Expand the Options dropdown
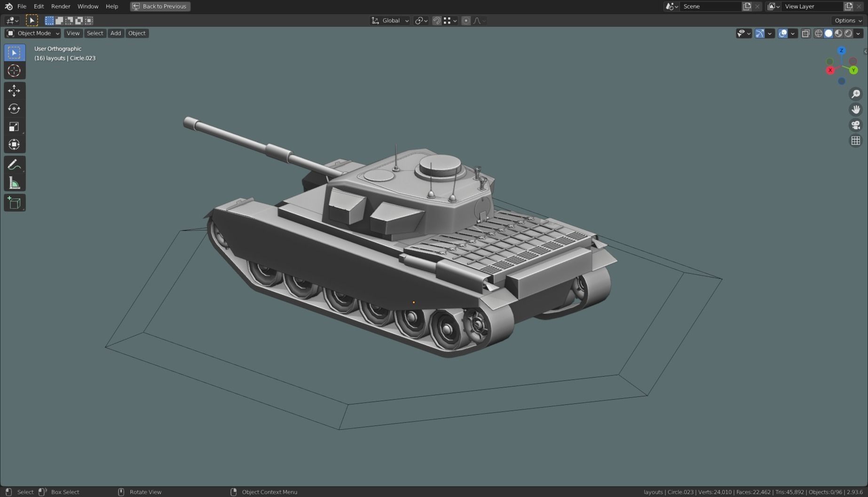This screenshot has width=868, height=497. coord(848,20)
